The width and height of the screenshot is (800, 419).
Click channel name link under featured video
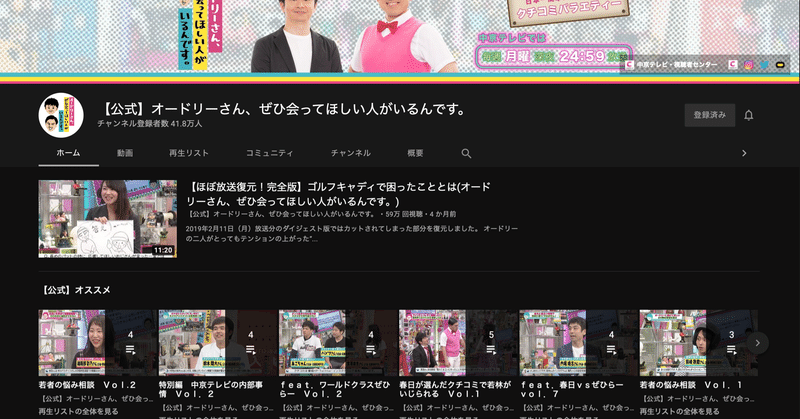pyautogui.click(x=281, y=214)
